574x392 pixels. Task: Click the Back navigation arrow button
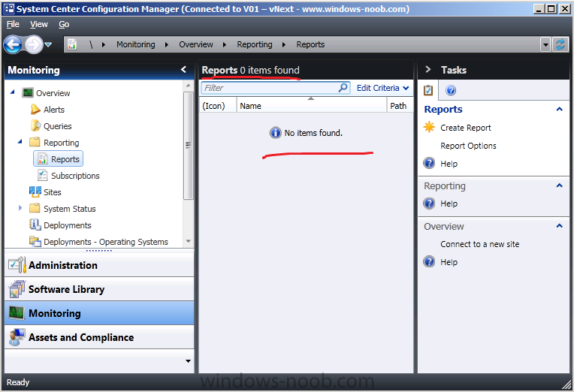14,44
